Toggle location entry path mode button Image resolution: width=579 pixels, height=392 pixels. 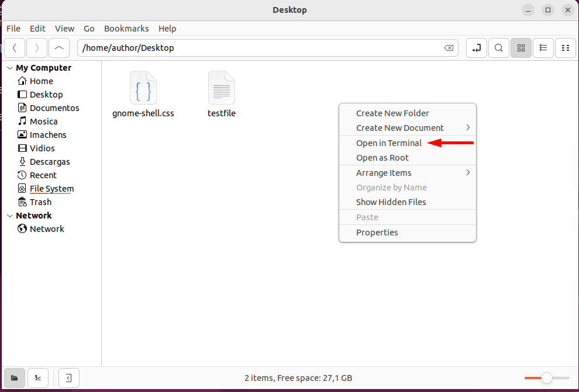tap(476, 48)
